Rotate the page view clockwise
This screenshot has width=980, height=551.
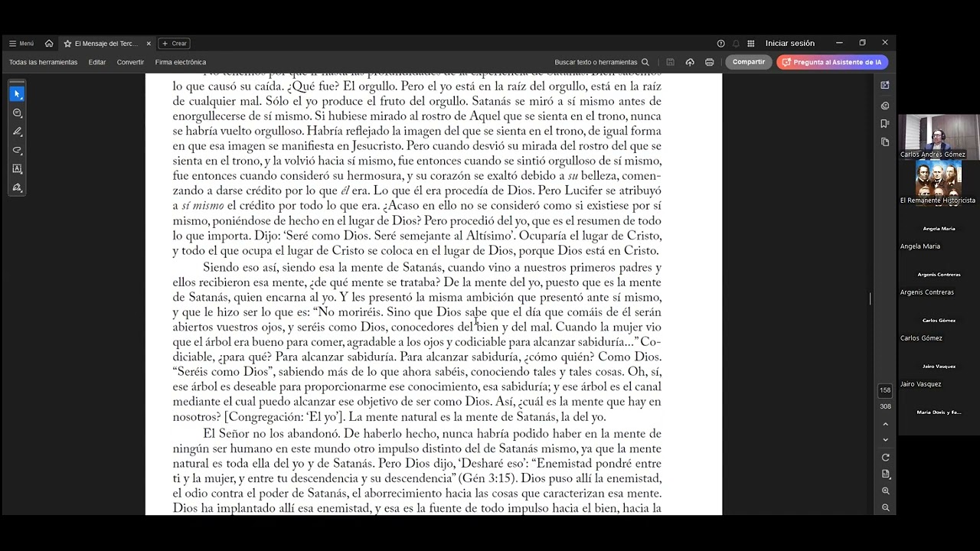[886, 458]
